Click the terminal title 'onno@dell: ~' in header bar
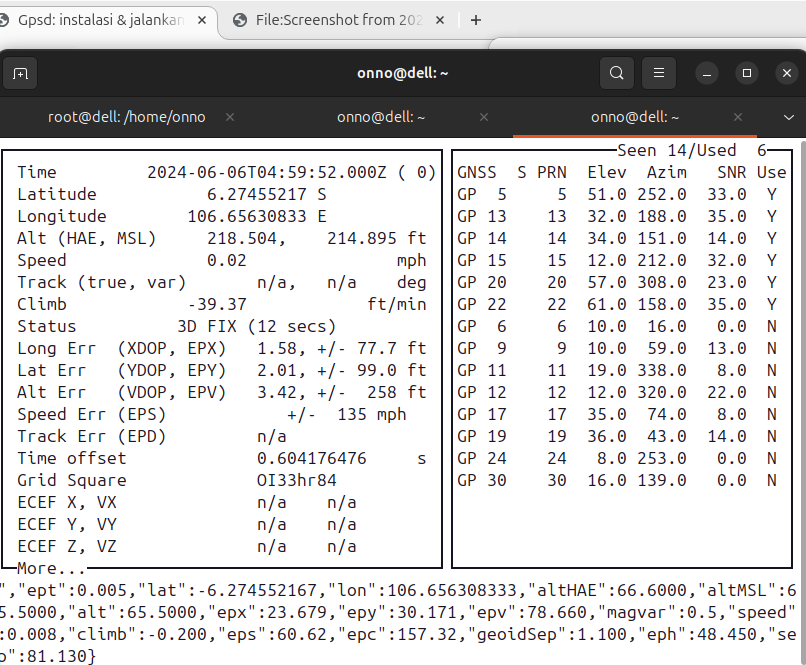806x665 pixels. (x=403, y=73)
